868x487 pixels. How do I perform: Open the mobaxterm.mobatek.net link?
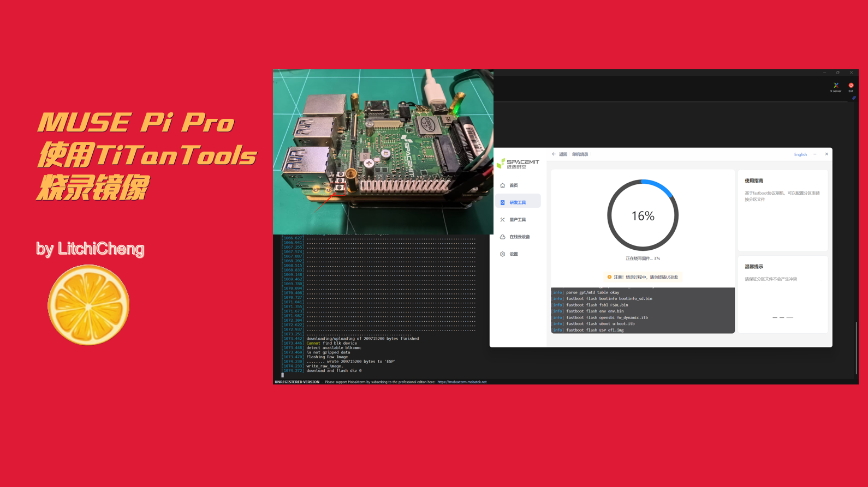pyautogui.click(x=462, y=382)
